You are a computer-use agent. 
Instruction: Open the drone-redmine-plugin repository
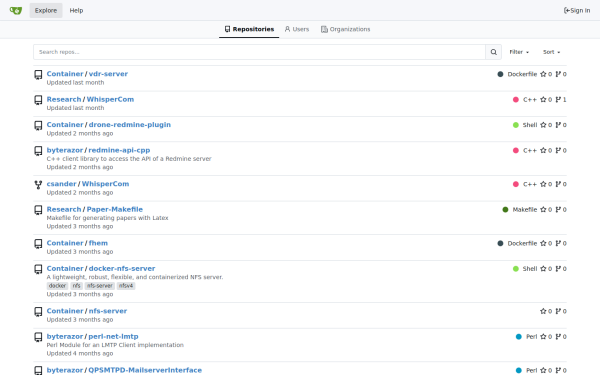pos(130,125)
